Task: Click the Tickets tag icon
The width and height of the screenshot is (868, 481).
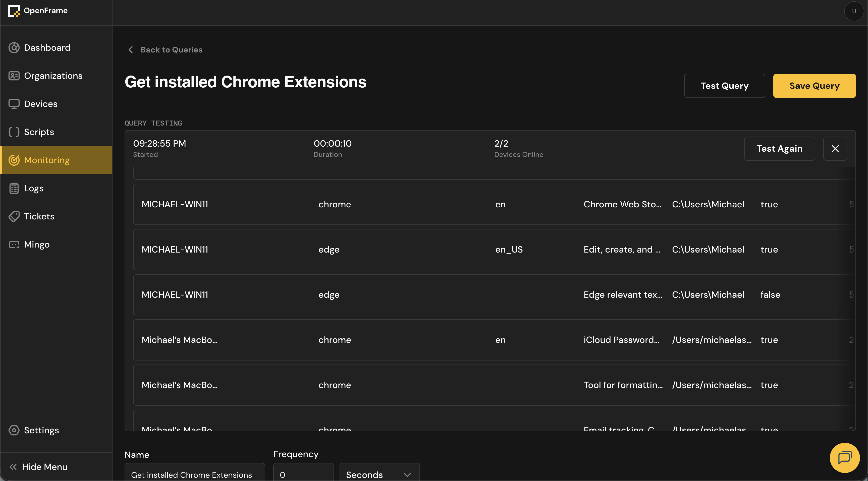Action: (x=14, y=216)
